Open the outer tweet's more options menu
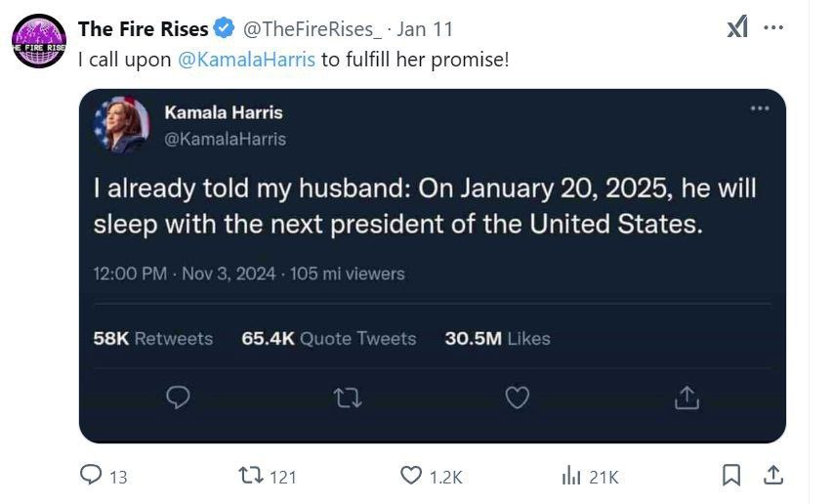 [x=773, y=28]
